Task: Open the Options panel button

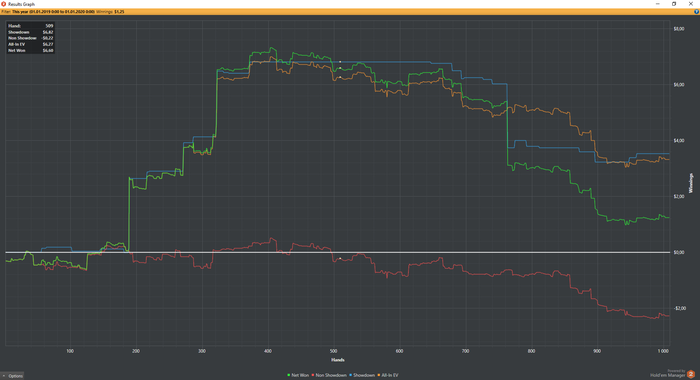Action: (12, 376)
